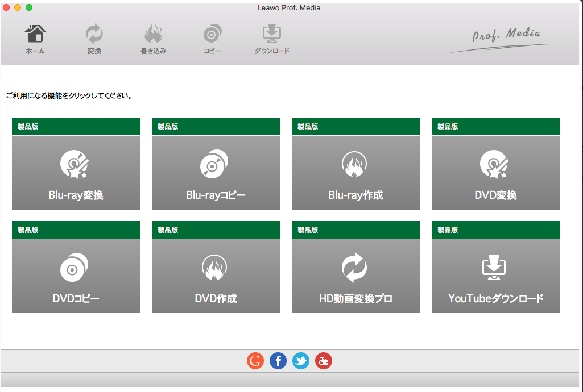This screenshot has height=392, width=583.
Task: Click the ホーム toolbar label
Action: [35, 51]
